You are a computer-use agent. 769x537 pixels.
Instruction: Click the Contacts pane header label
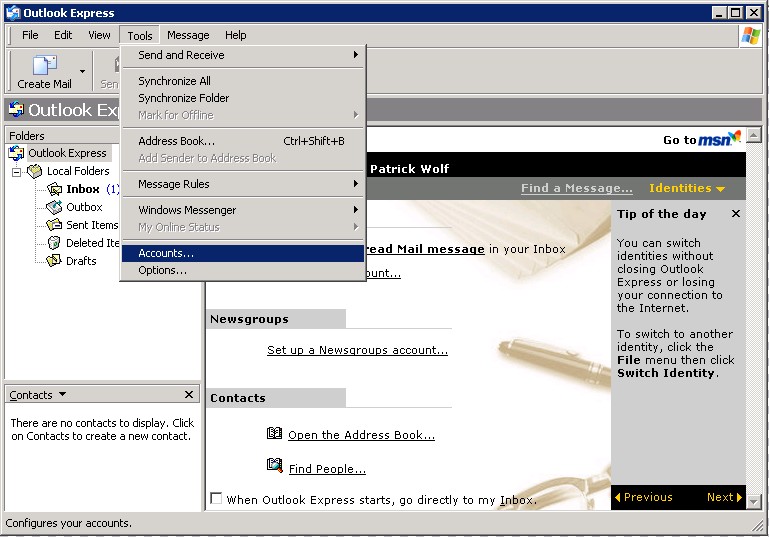pos(31,395)
